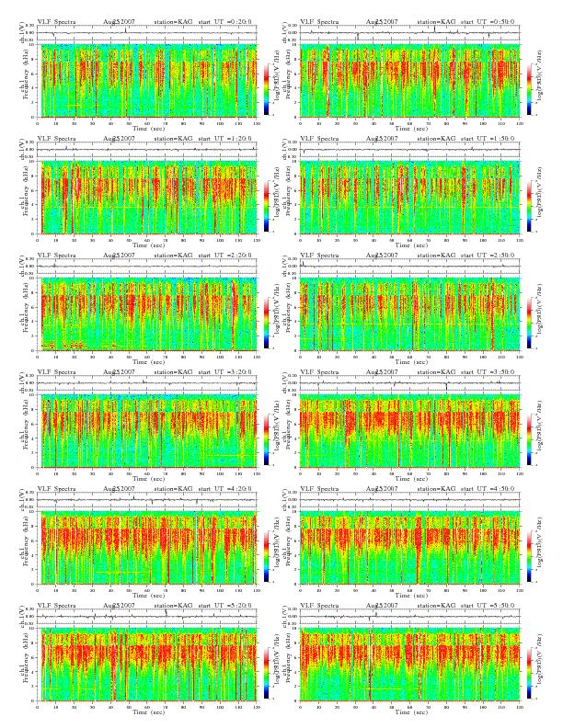563x728 pixels.
Task: Click the ch.1 waveform strip above the 3:20:0 spectrogram
Action: tap(147, 382)
